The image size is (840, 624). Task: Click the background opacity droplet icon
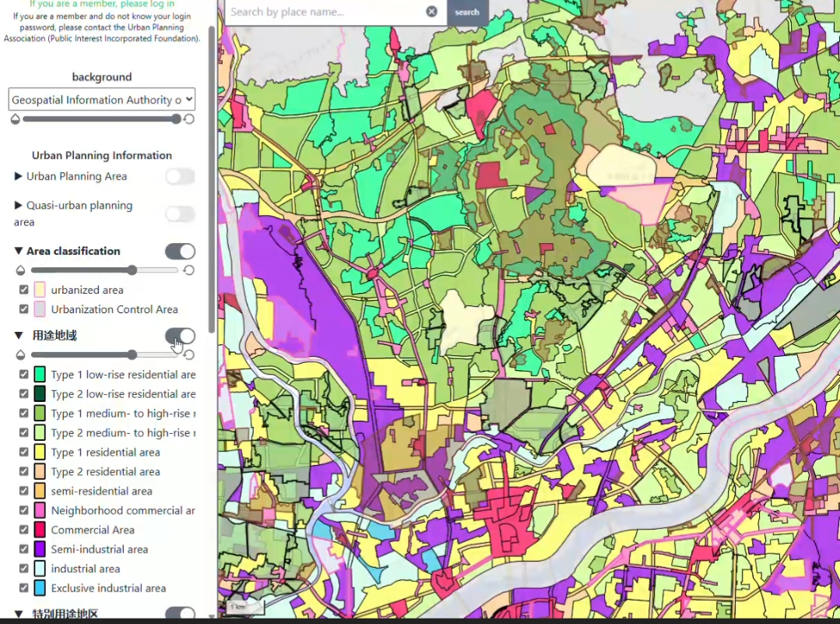pyautogui.click(x=15, y=119)
